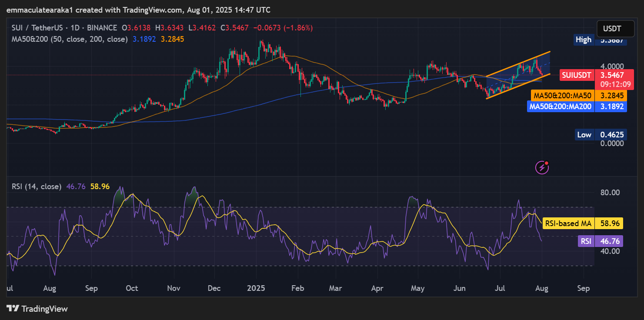
Task: Click the 4.0000 price axis value
Action: pyautogui.click(x=612, y=67)
